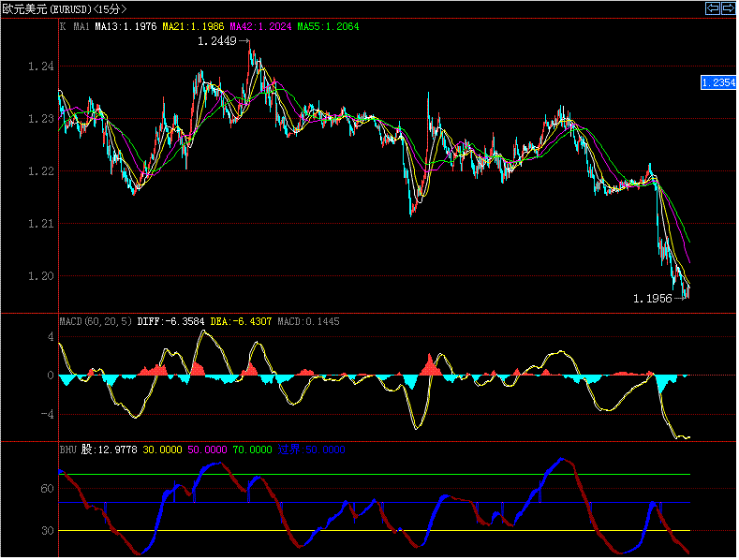
Task: Click the 1.20 price axis label
Action: (40, 276)
